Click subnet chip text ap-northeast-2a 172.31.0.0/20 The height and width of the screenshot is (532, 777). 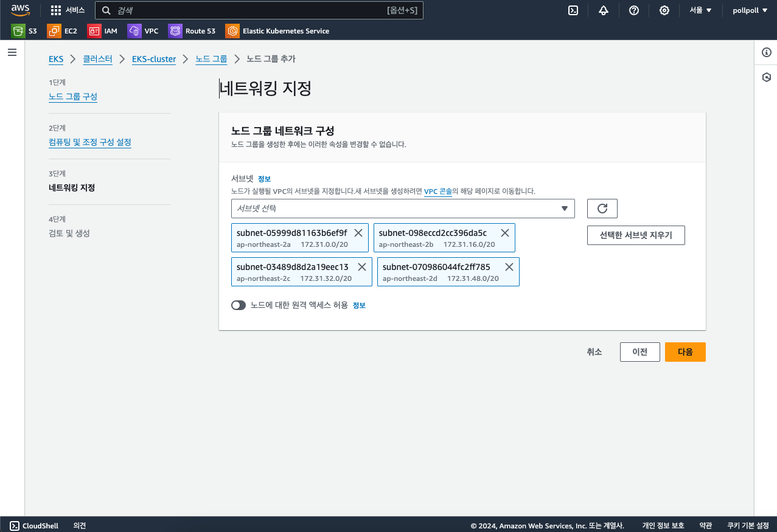point(292,244)
